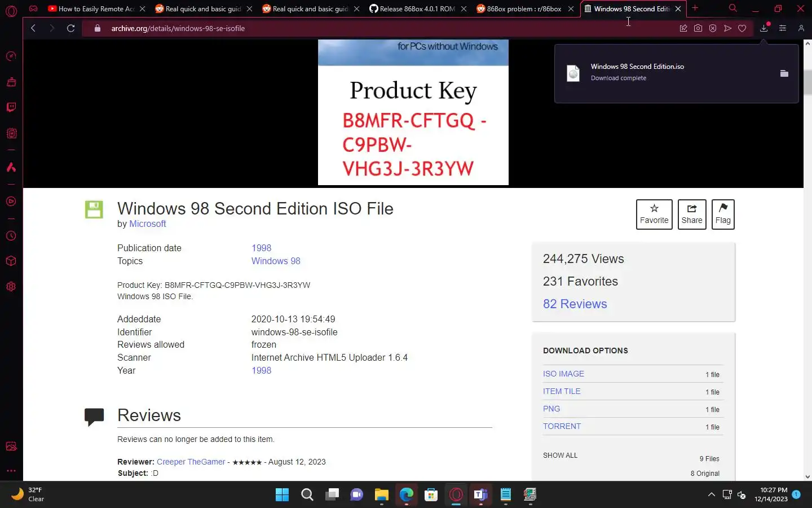This screenshot has height=508, width=812.
Task: Open Twitch panel in the sidebar
Action: point(11,107)
